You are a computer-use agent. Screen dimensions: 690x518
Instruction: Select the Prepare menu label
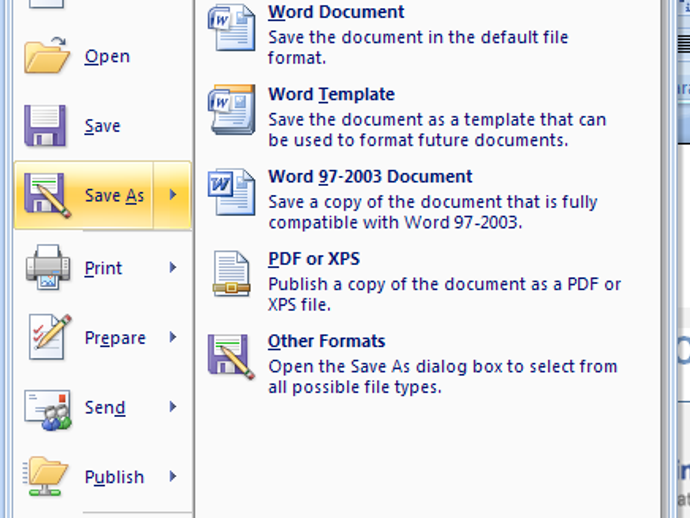click(115, 338)
